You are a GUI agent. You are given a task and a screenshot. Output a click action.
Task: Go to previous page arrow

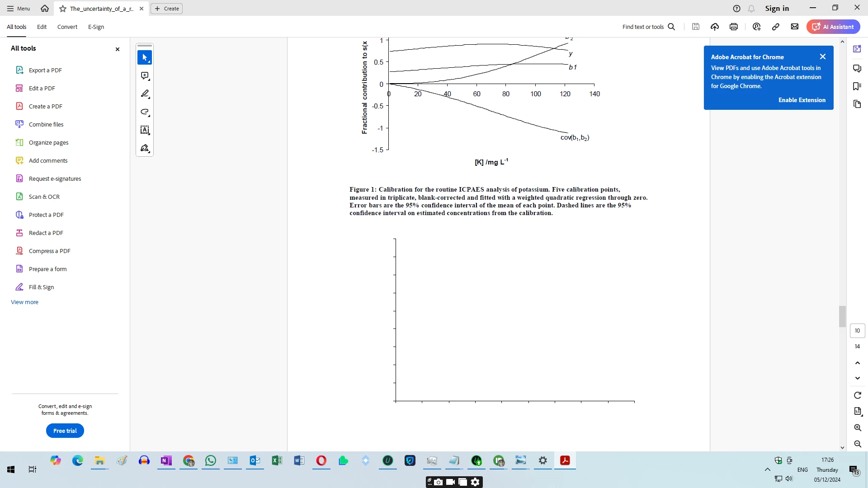(858, 363)
